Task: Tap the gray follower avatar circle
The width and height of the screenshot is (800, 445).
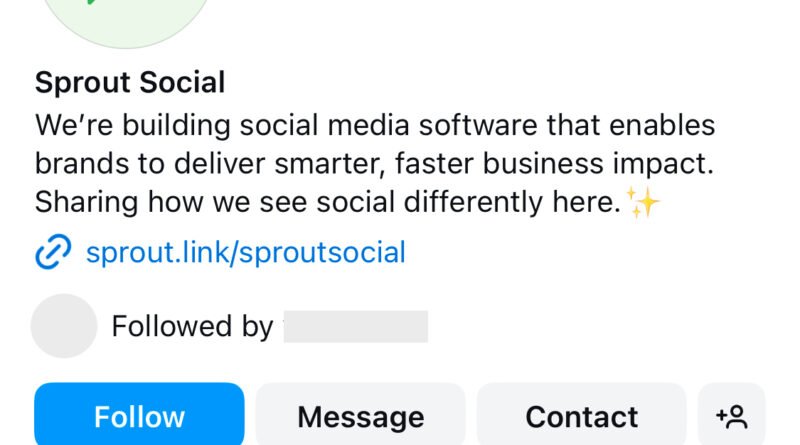Action: 64,326
